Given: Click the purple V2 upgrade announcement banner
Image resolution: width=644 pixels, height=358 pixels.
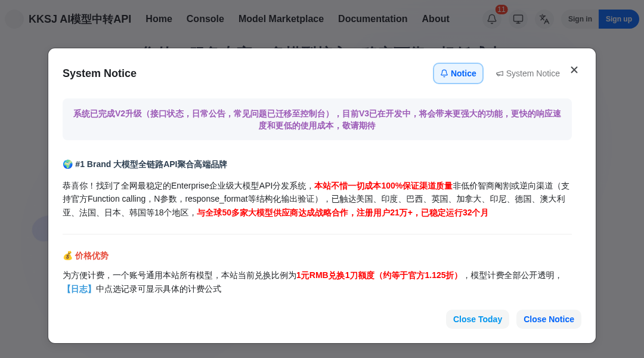Looking at the screenshot, I should [317, 119].
